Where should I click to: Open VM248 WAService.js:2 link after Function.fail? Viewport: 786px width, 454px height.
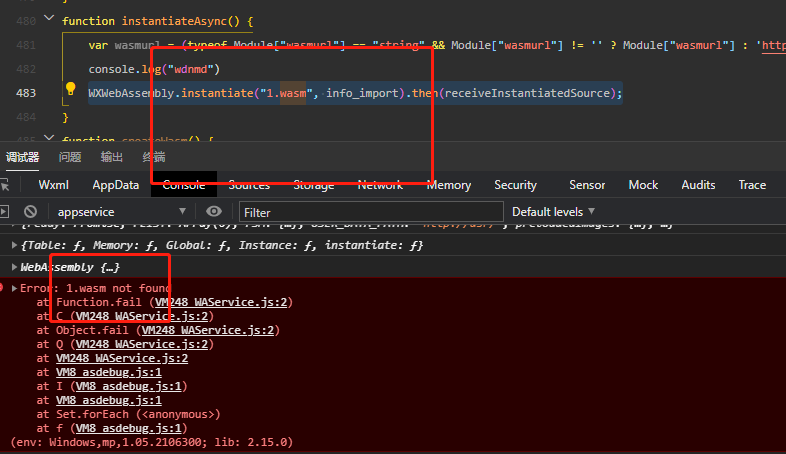(221, 302)
